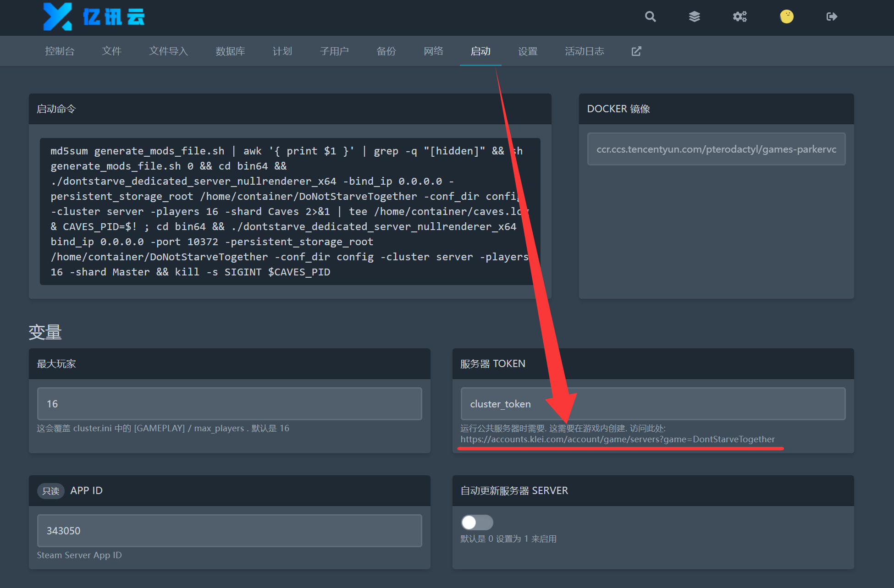Click the Steam Server App ID caption
Screen dimensions: 894x588
[79, 555]
